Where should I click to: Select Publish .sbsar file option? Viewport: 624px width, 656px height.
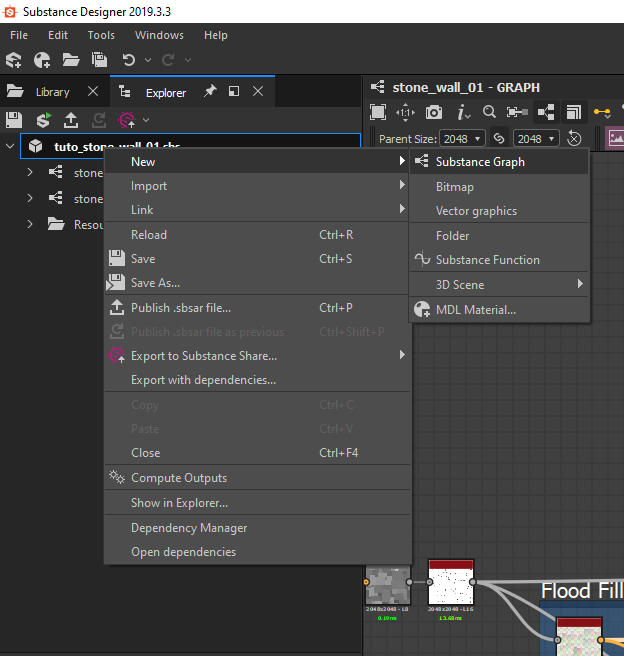(x=257, y=308)
